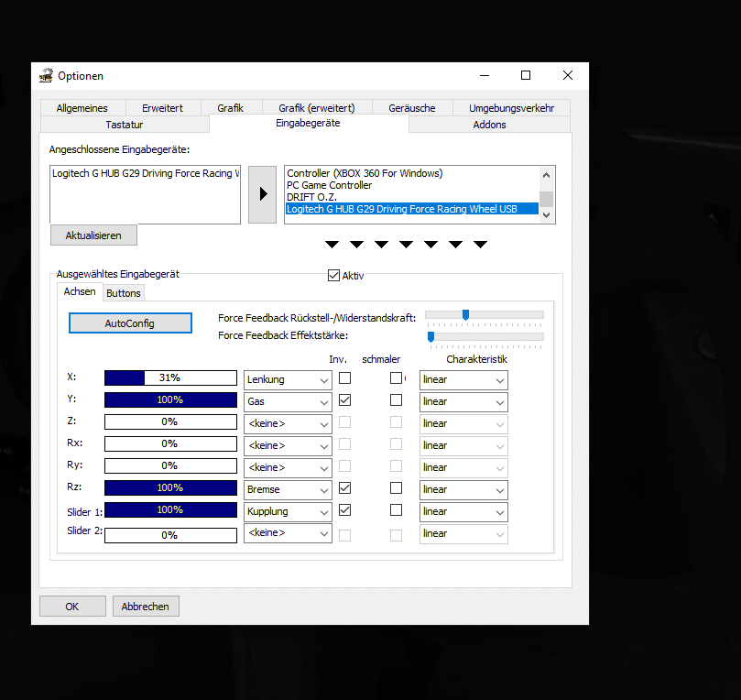Select Controller (XBOX 360 For Windows) entry
This screenshot has height=700, width=741.
pyautogui.click(x=365, y=173)
